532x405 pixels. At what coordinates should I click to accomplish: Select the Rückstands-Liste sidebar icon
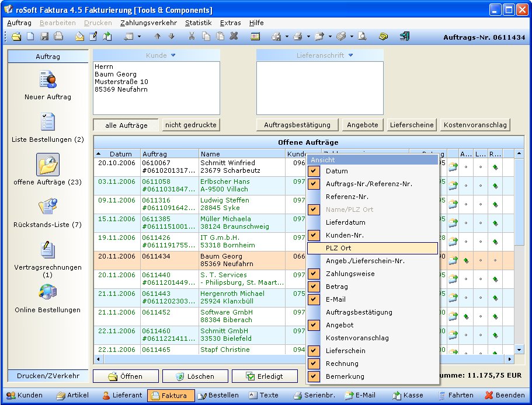coord(47,207)
